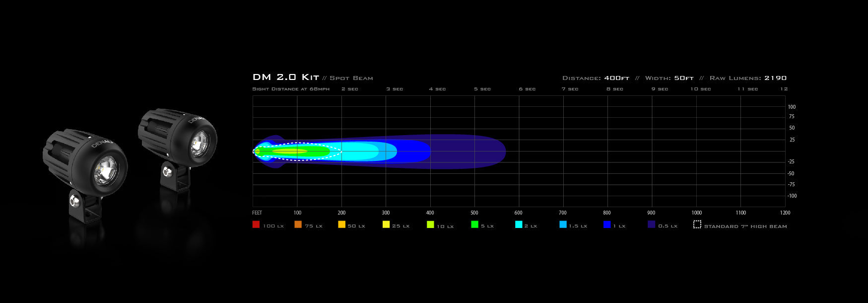This screenshot has width=868, height=303.
Task: Click the orange 75 lx legend swatch
Action: click(298, 225)
